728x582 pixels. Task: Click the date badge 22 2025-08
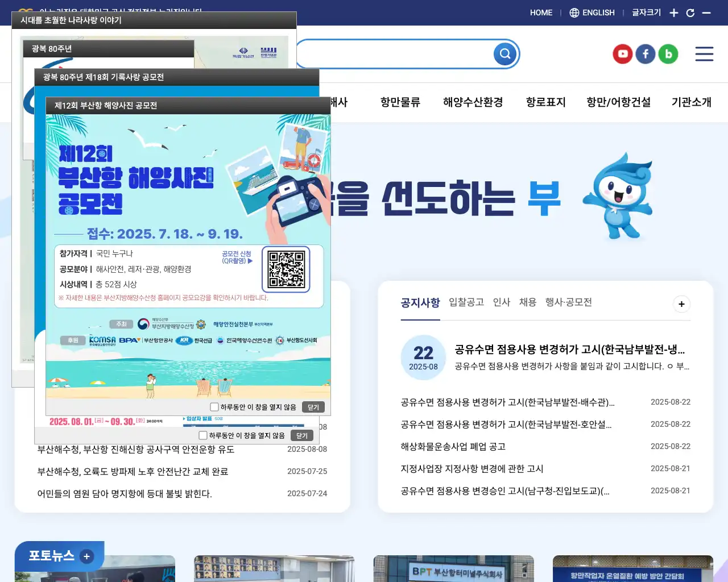click(423, 357)
